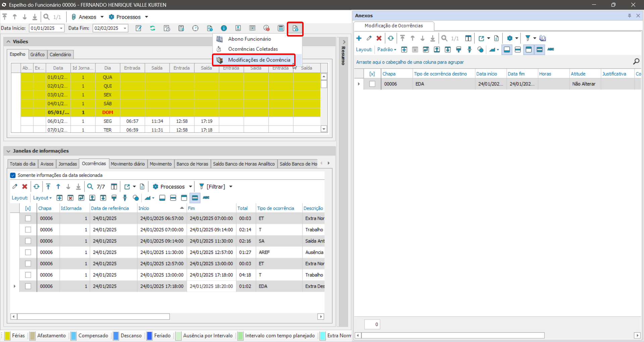Refresh the Modificação de Ocorrências list
The width and height of the screenshot is (644, 342).
[x=391, y=38]
